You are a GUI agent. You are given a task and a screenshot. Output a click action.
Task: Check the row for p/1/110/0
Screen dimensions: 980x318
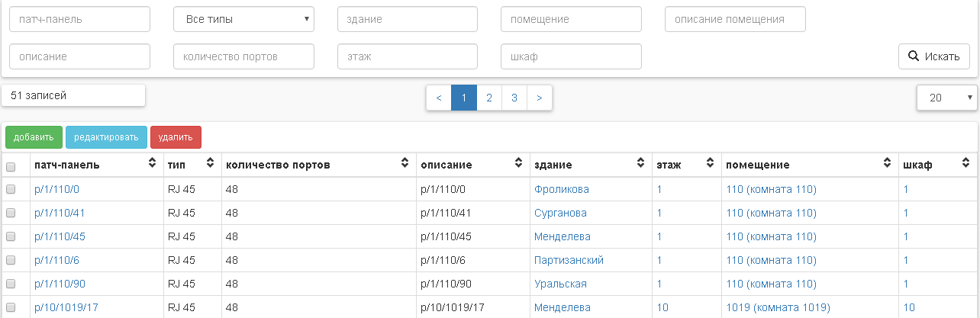tap(11, 190)
